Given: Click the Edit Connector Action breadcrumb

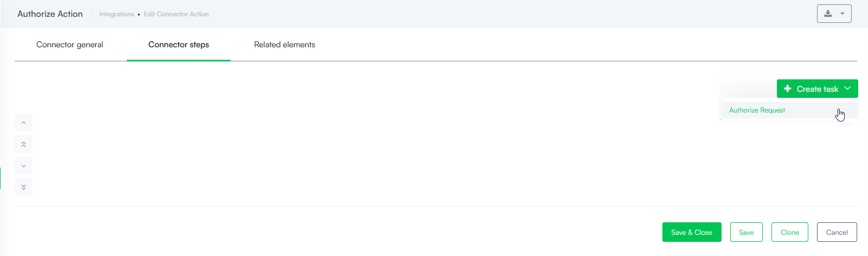Looking at the screenshot, I should point(176,14).
